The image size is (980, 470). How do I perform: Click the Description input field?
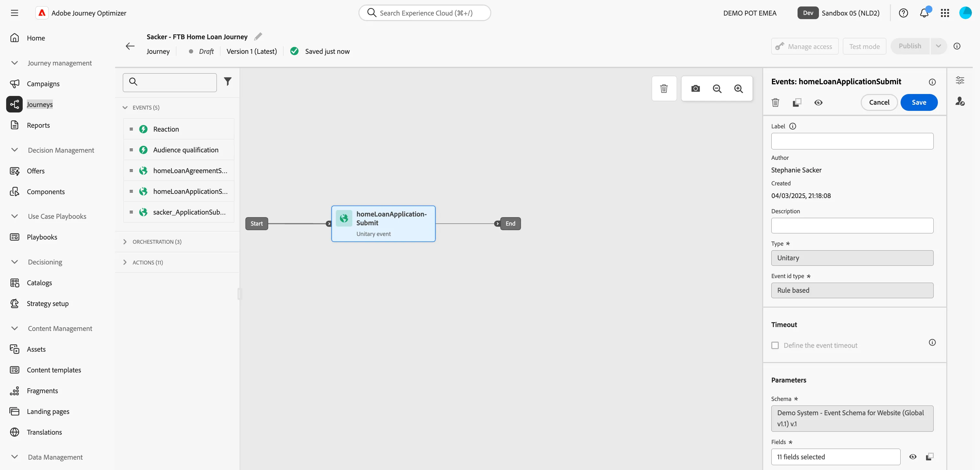852,225
